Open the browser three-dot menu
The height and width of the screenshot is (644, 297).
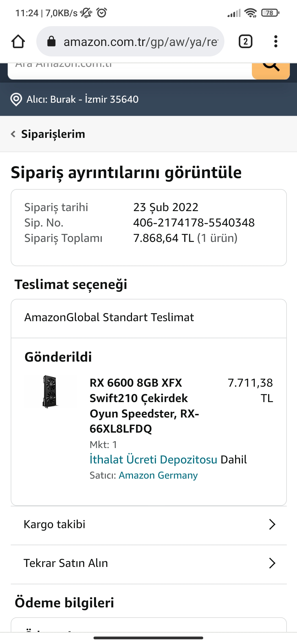pos(276,42)
